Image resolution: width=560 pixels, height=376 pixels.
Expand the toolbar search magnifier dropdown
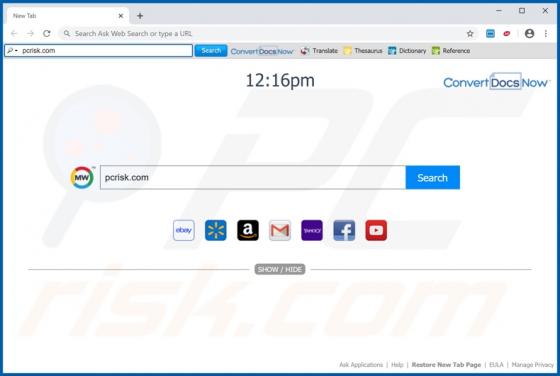click(x=12, y=51)
